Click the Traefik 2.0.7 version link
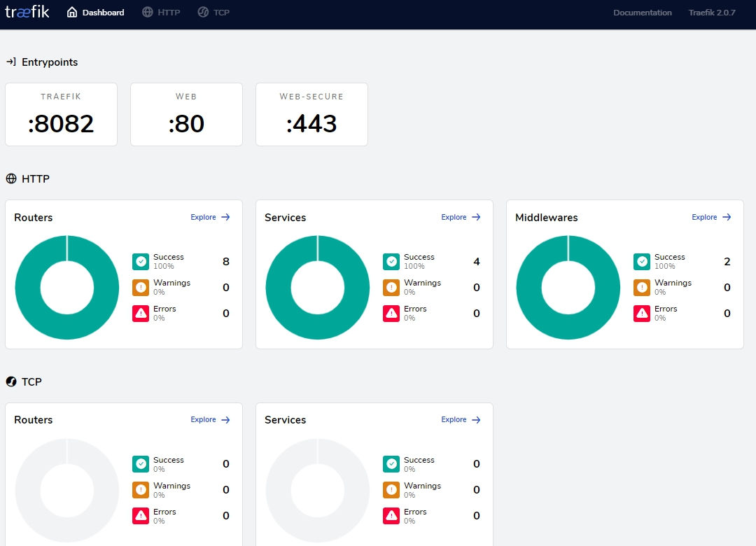Image resolution: width=756 pixels, height=546 pixels. tap(711, 13)
